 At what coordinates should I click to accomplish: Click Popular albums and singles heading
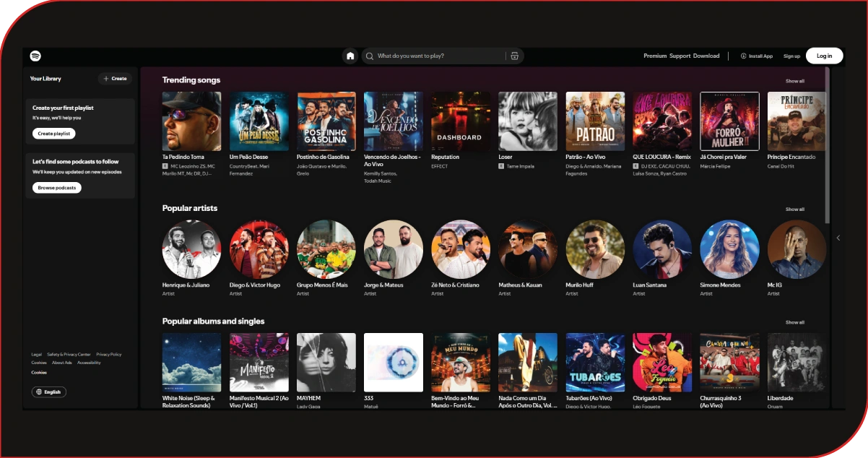214,321
